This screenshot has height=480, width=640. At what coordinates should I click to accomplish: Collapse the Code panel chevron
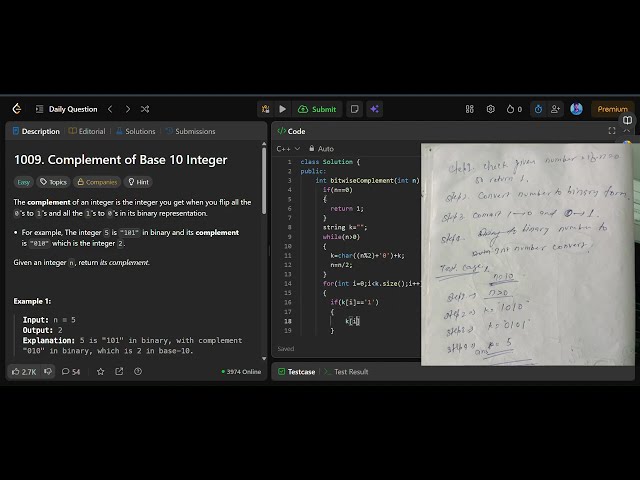click(627, 131)
